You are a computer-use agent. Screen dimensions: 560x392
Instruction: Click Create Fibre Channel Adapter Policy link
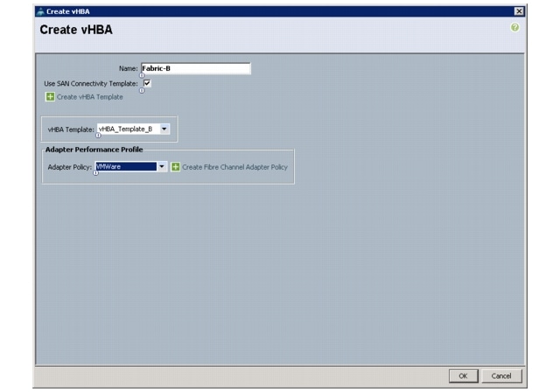pos(234,167)
